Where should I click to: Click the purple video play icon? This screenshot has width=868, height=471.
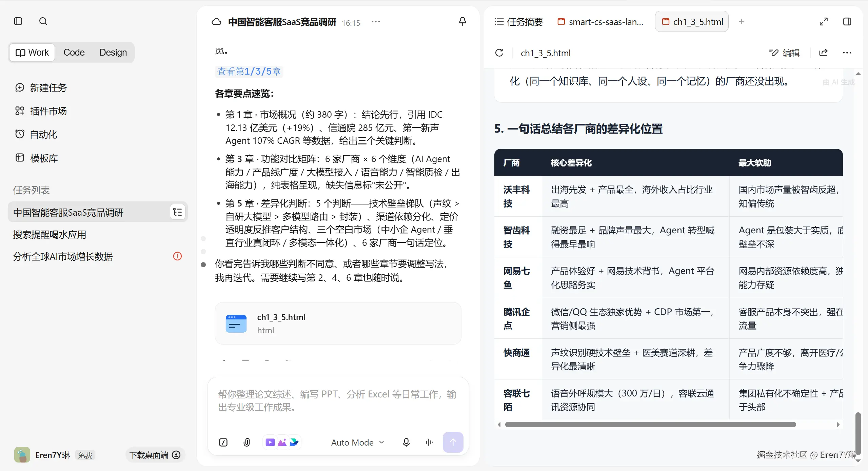[x=270, y=442]
